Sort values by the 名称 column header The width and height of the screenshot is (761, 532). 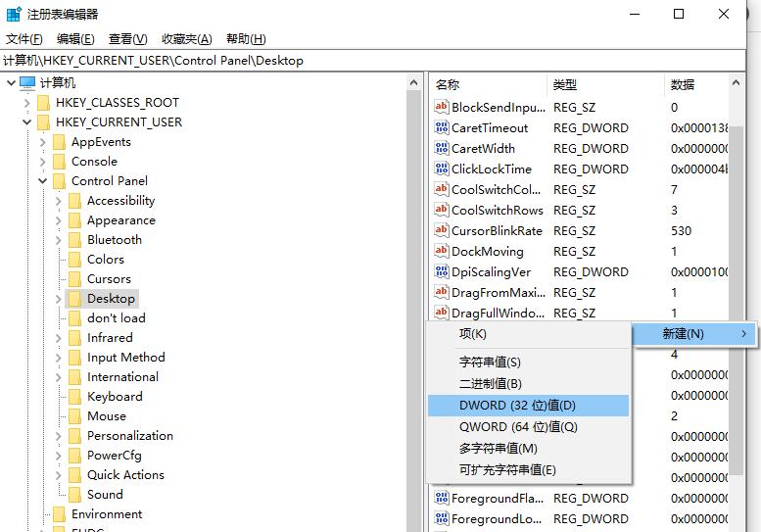[x=448, y=85]
